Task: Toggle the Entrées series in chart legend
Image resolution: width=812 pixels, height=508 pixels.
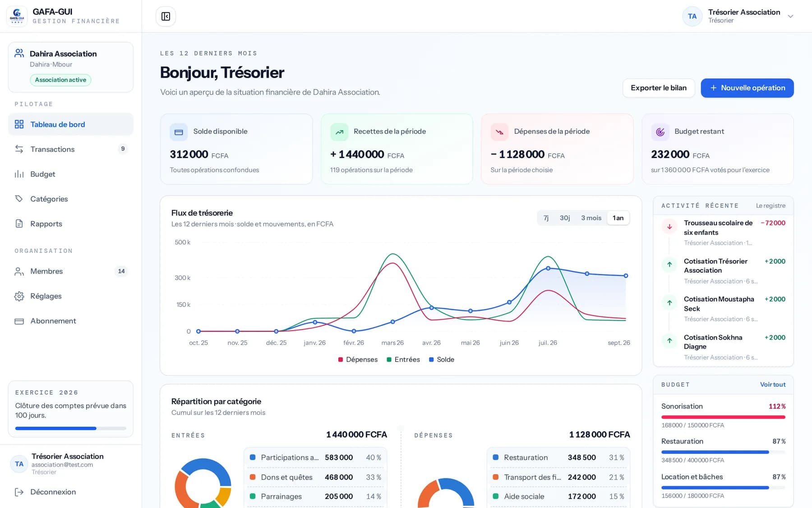Action: [x=403, y=359]
